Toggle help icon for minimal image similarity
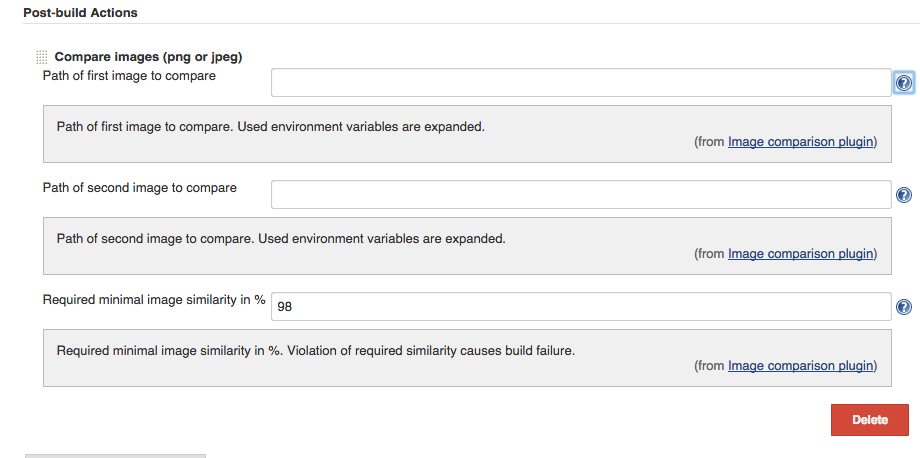 pyautogui.click(x=904, y=307)
